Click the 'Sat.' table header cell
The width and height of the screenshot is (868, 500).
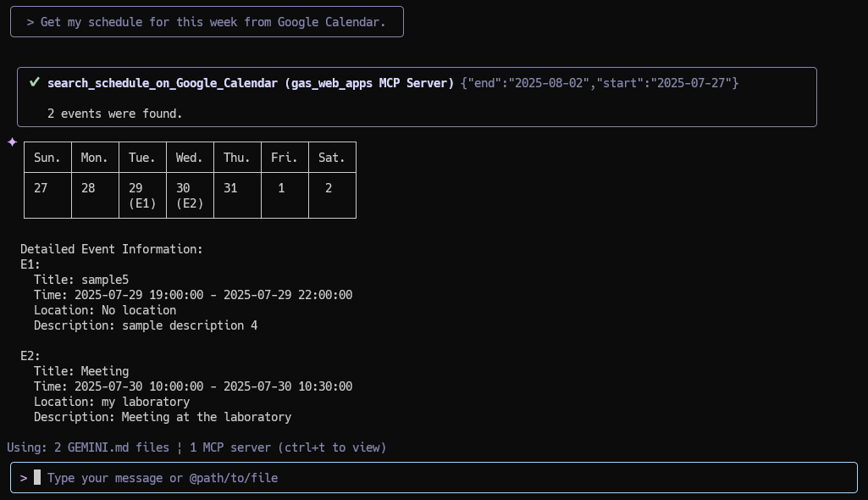332,158
